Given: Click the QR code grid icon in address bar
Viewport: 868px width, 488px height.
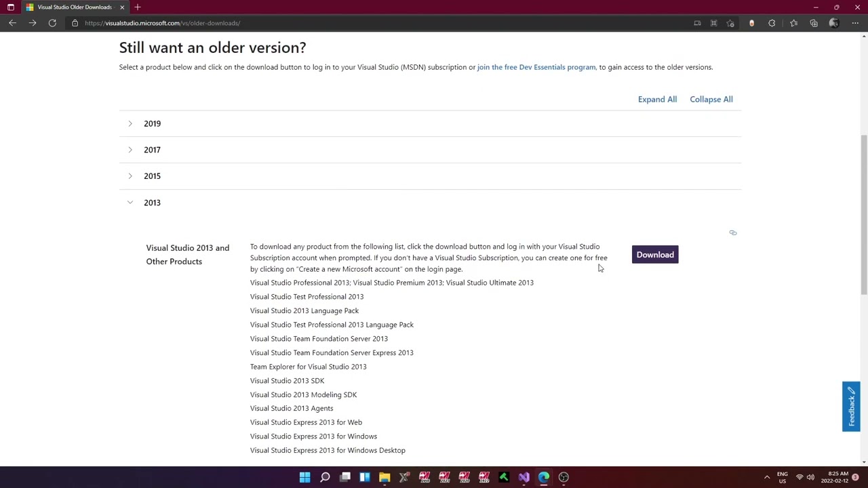Looking at the screenshot, I should [713, 23].
